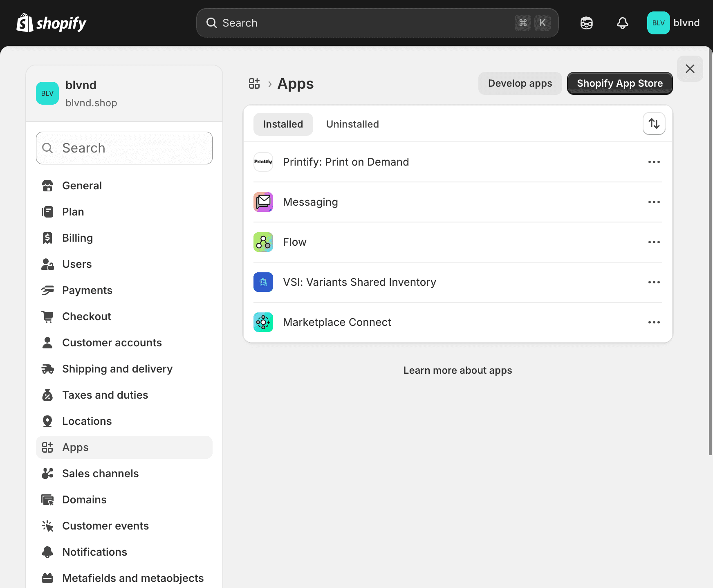Click the Develop apps button

coord(520,83)
